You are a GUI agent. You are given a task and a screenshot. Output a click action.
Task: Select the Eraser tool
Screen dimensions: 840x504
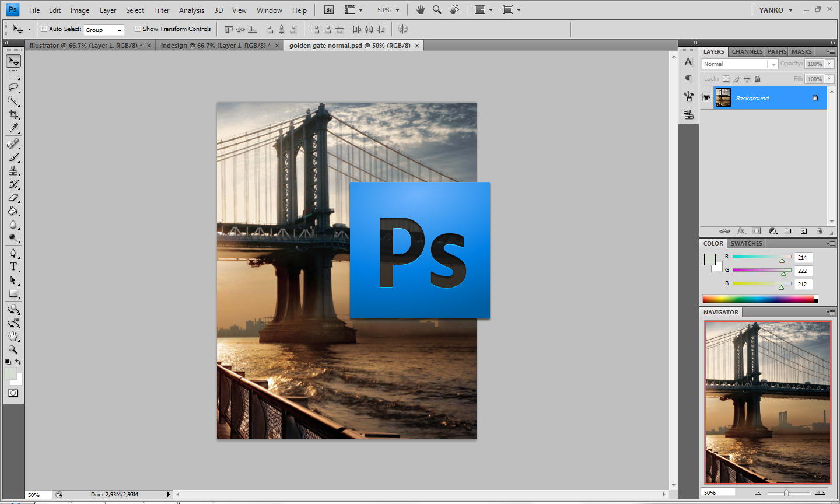pyautogui.click(x=13, y=198)
